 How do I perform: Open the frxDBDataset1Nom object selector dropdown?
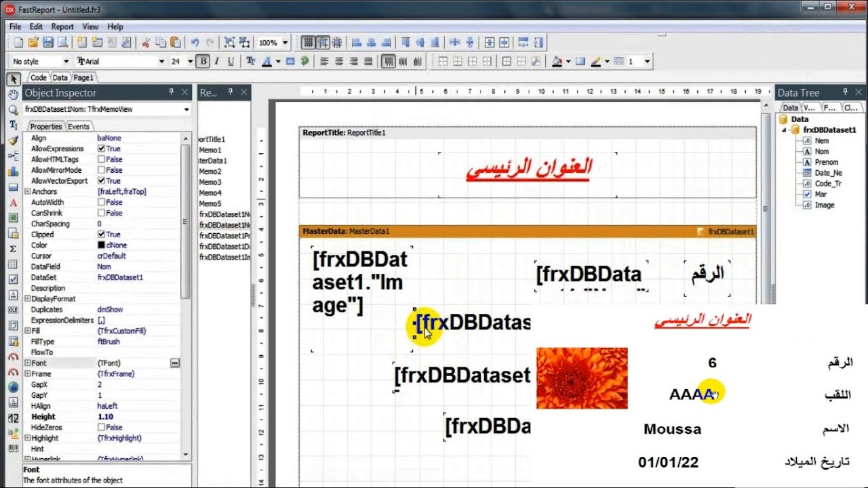186,109
